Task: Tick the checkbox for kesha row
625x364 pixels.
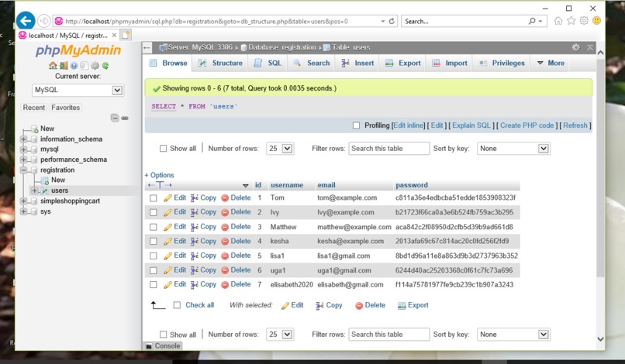Action: (x=153, y=242)
